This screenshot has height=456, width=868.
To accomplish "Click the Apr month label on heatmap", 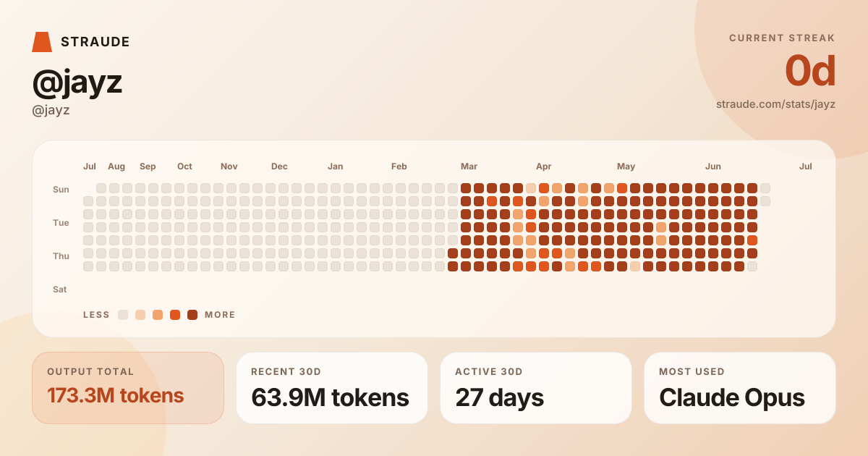I will [x=544, y=166].
